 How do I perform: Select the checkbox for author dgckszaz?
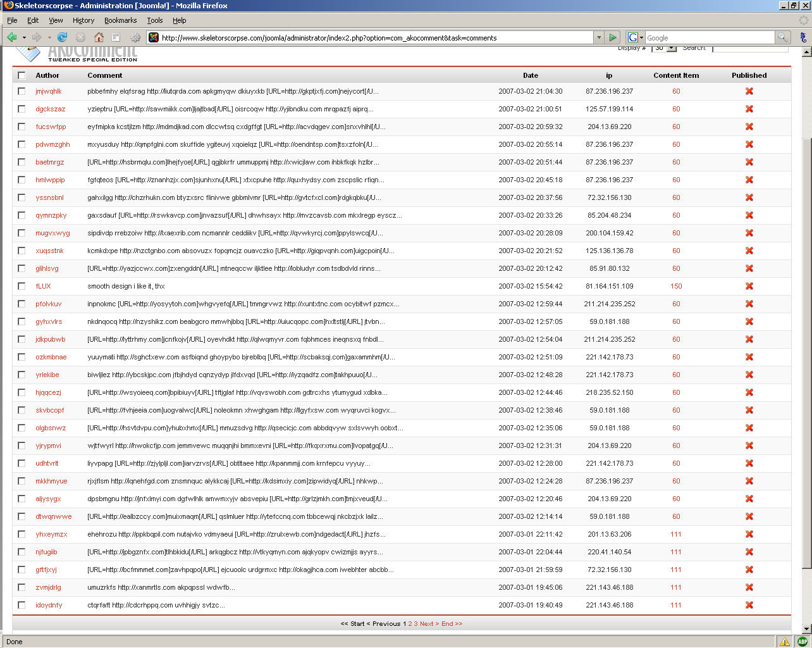(22, 109)
